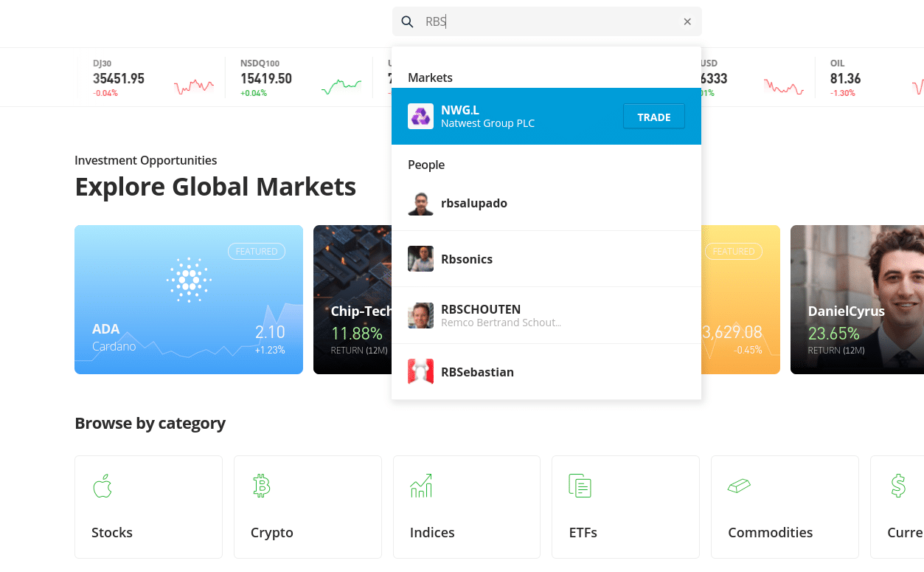Image resolution: width=924 pixels, height=572 pixels.
Task: Click the Remco Bertrand Schout... subtitle
Action: [x=501, y=323]
